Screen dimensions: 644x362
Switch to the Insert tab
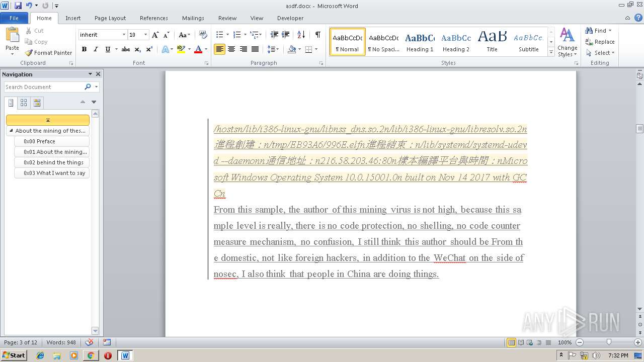(x=73, y=18)
